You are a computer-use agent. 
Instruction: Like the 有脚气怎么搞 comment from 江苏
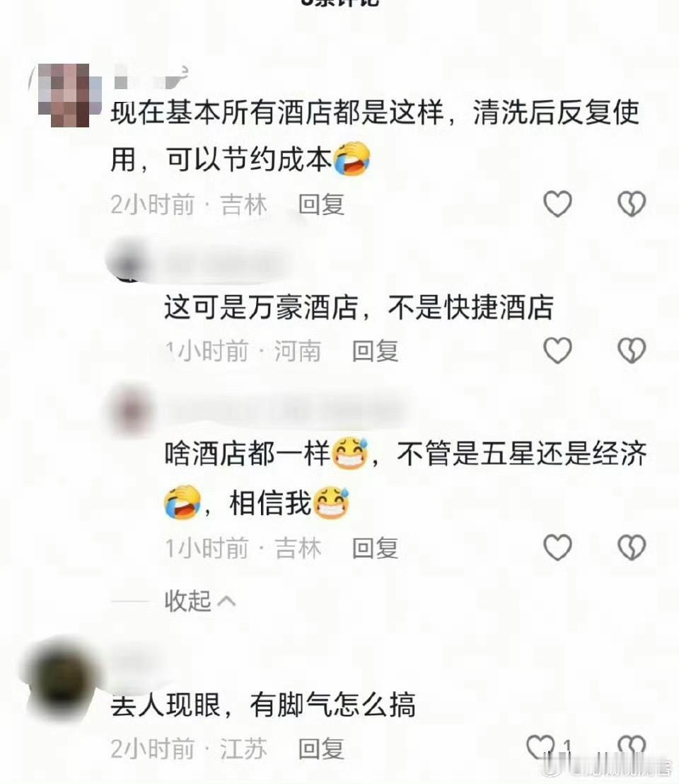click(541, 748)
